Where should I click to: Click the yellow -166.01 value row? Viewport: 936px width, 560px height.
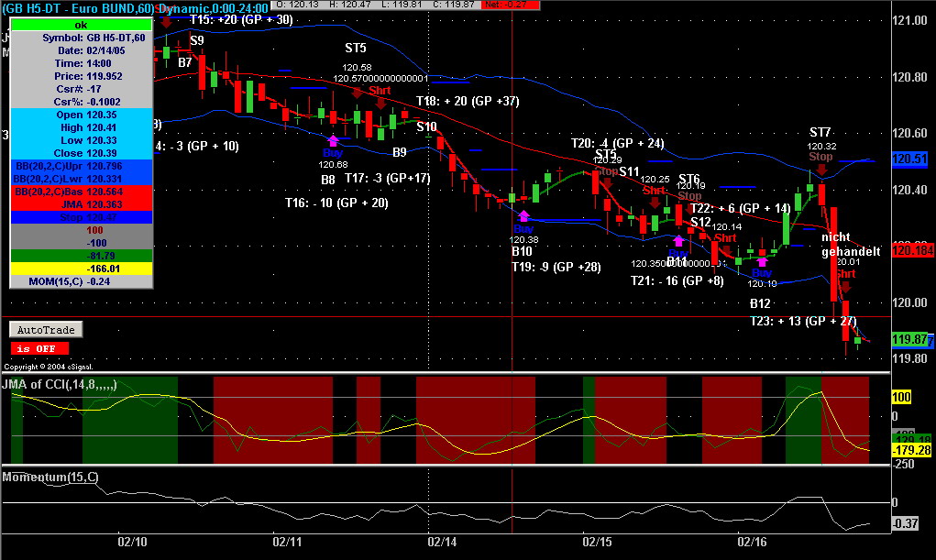pyautogui.click(x=82, y=269)
